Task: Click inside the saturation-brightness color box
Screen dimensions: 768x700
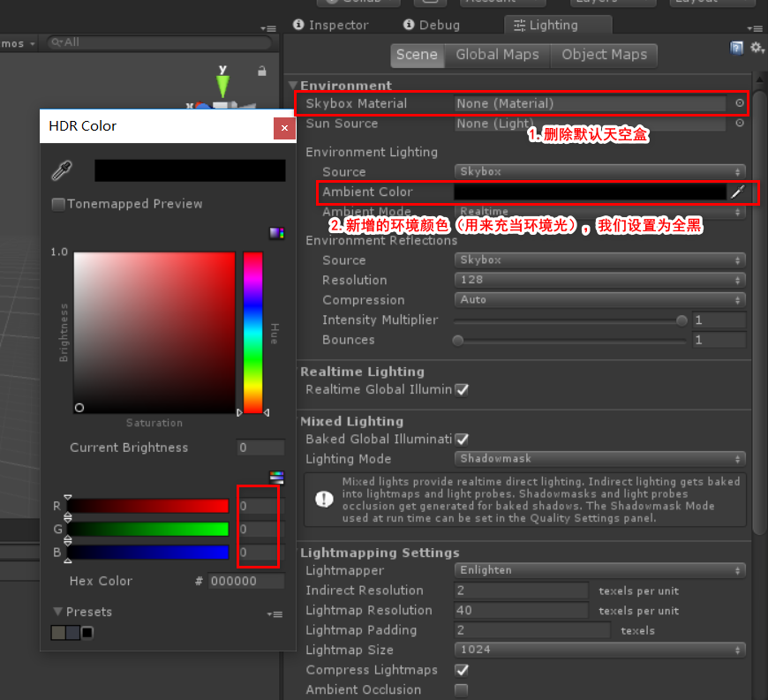Action: point(154,333)
